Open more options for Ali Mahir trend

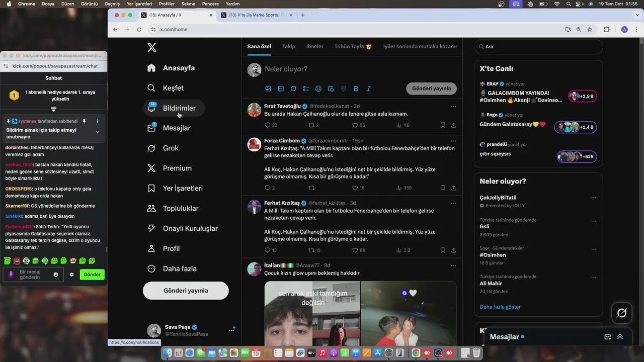pyautogui.click(x=594, y=278)
